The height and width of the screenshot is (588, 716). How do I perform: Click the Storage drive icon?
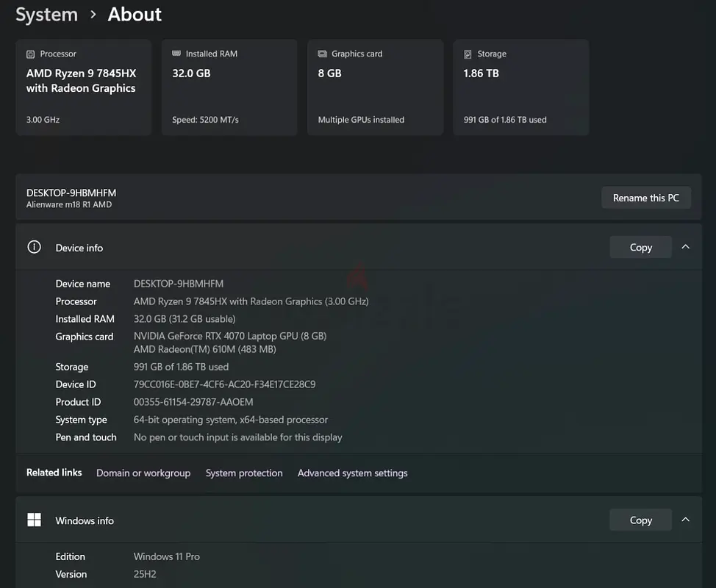pyautogui.click(x=468, y=54)
